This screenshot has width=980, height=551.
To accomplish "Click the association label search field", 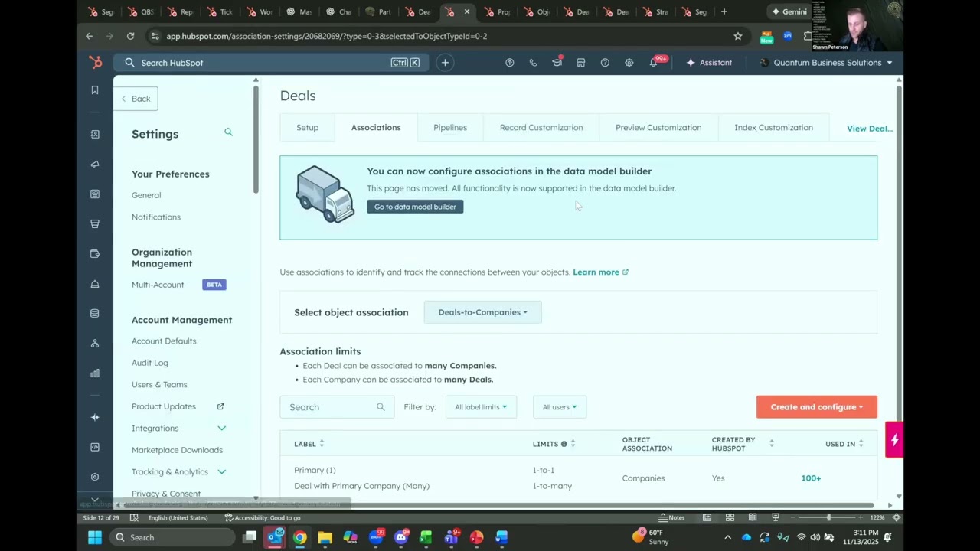I will click(x=337, y=407).
